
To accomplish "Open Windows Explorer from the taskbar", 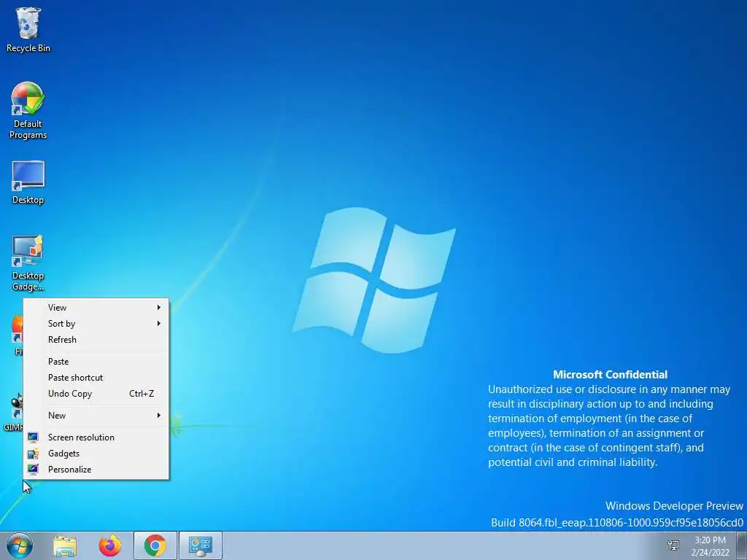I will tap(65, 546).
